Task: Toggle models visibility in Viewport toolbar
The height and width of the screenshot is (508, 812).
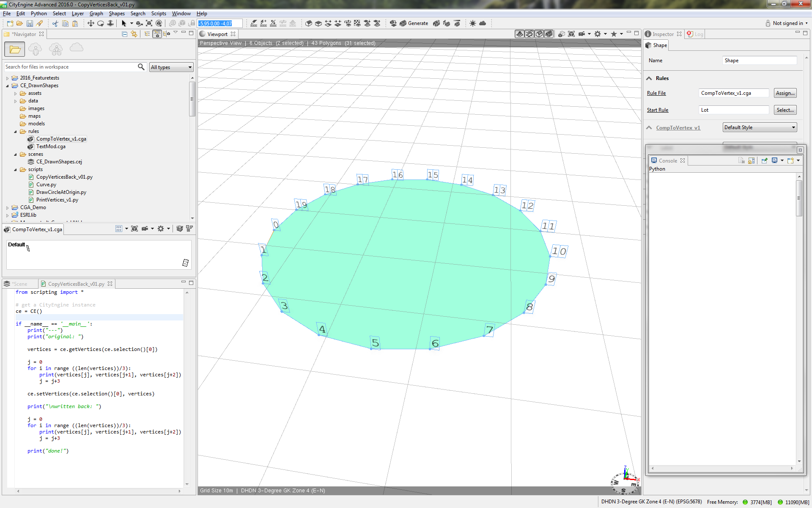Action: pos(549,34)
